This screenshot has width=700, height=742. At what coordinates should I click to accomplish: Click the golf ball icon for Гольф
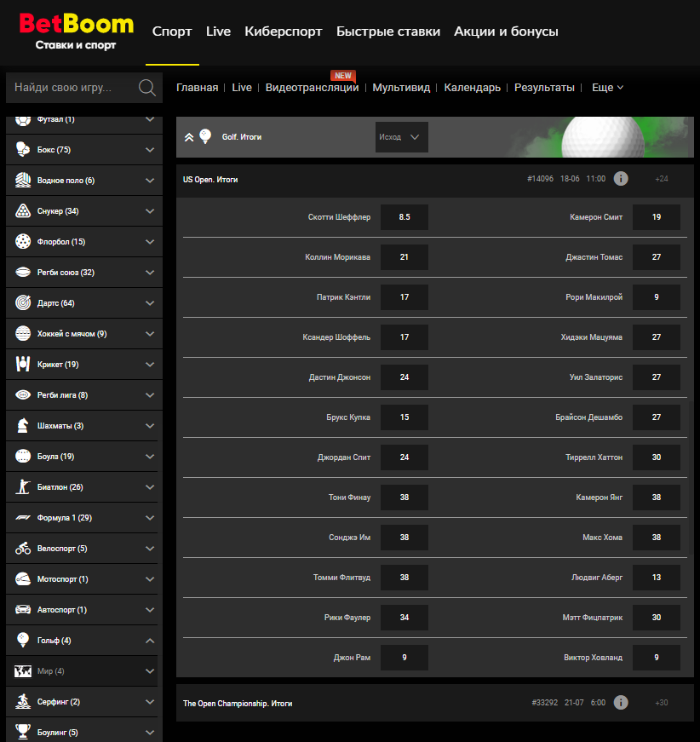tap(23, 641)
